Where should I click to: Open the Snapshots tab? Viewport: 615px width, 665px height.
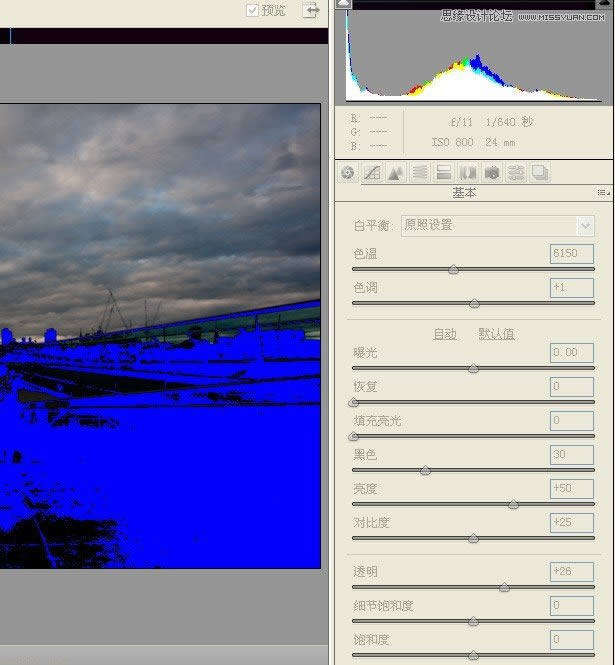tap(540, 173)
